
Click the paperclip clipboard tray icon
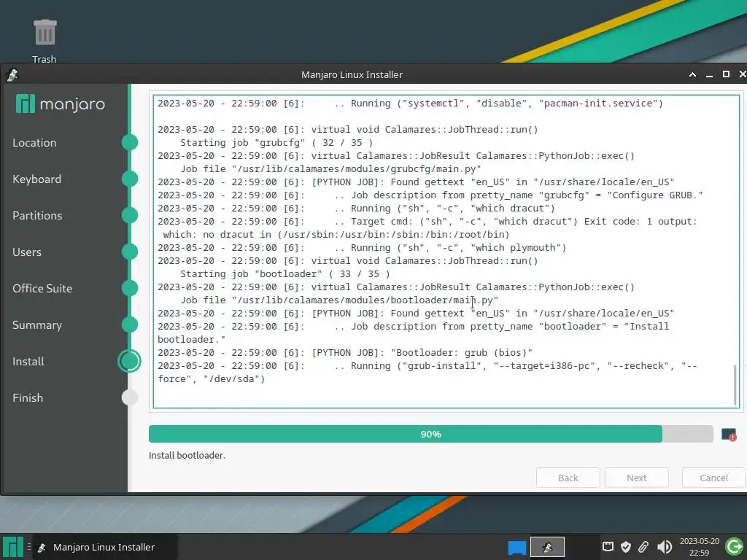coord(643,547)
